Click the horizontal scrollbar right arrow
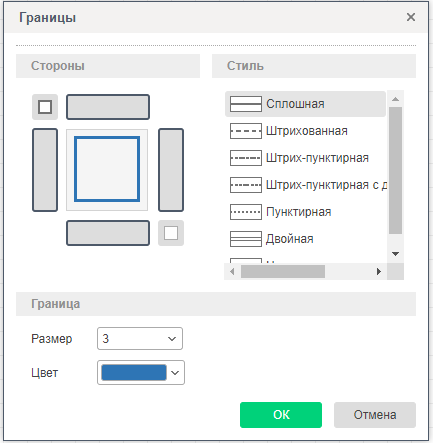Viewport: 433px width, 443px height. pos(379,272)
